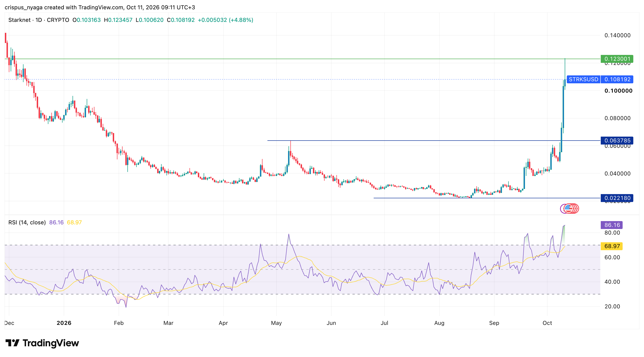
Task: Click the high value H0.123457
Action: pyautogui.click(x=118, y=20)
